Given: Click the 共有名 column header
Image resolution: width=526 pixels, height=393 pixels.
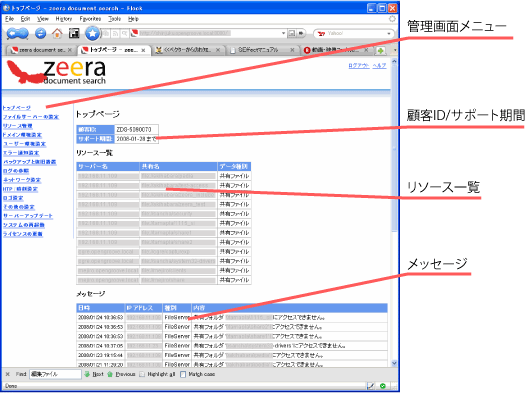Looking at the screenshot, I should (x=178, y=166).
